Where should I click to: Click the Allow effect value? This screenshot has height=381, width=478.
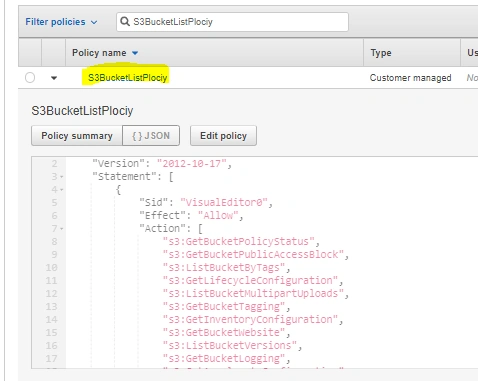(218, 216)
